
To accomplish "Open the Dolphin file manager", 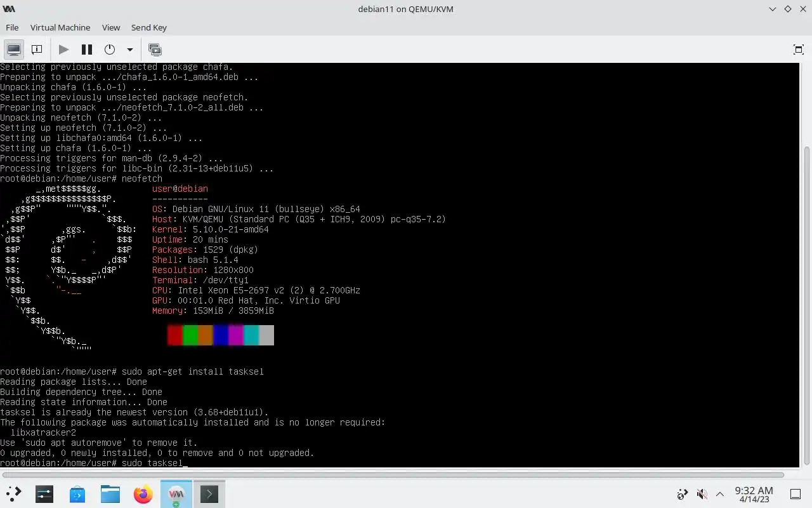I will (110, 493).
